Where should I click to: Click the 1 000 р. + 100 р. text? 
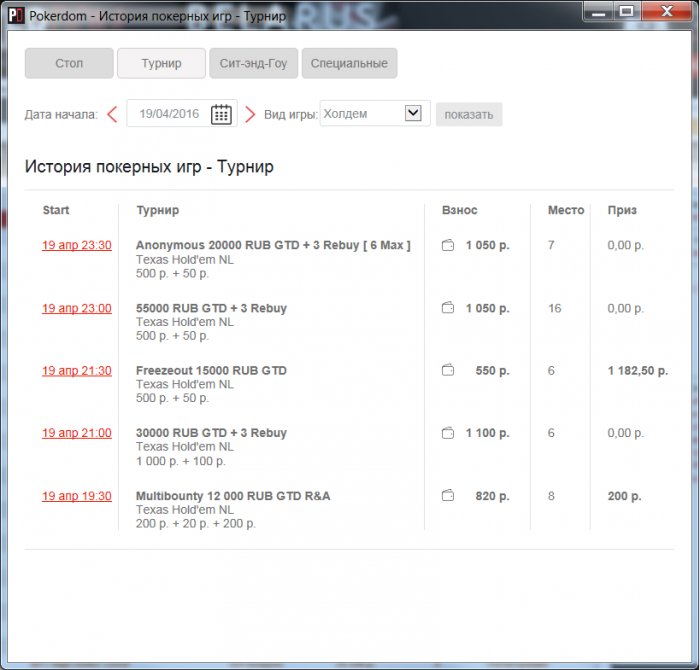tap(181, 461)
